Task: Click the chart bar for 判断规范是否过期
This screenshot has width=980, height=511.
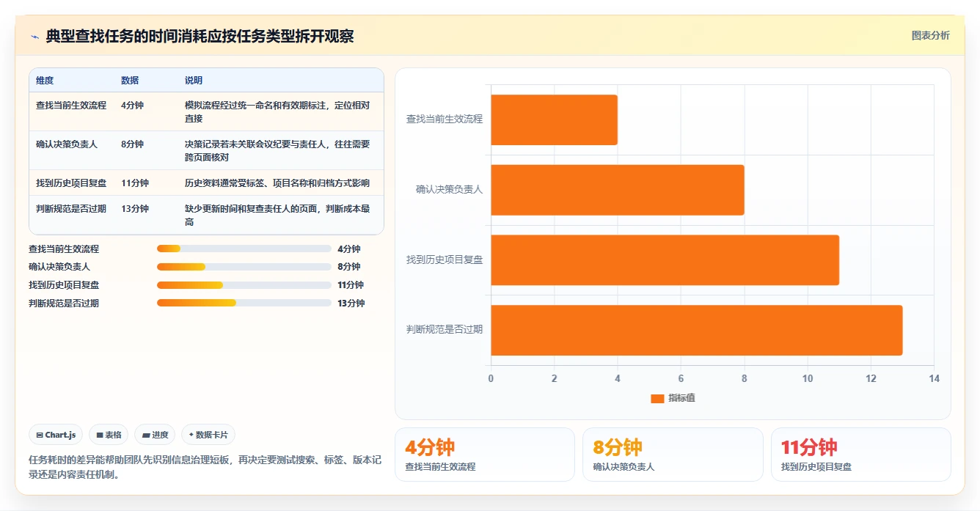Action: pyautogui.click(x=696, y=330)
